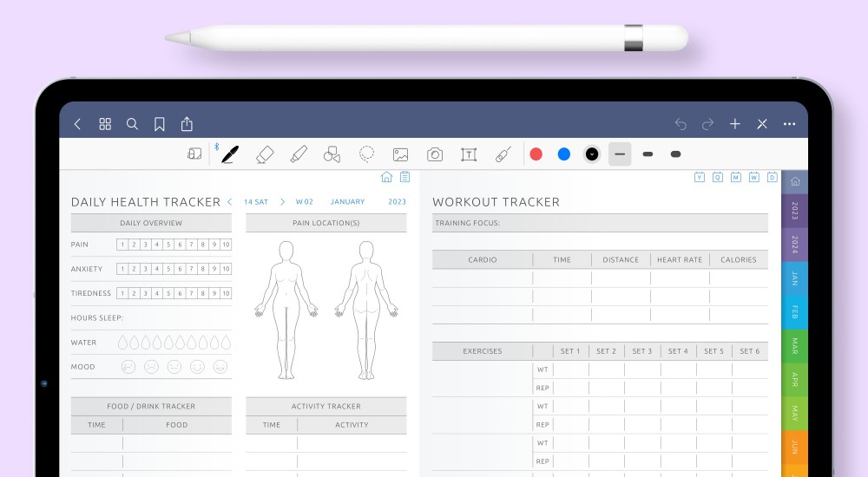This screenshot has width=868, height=477.
Task: Open the search tool
Action: 132,124
